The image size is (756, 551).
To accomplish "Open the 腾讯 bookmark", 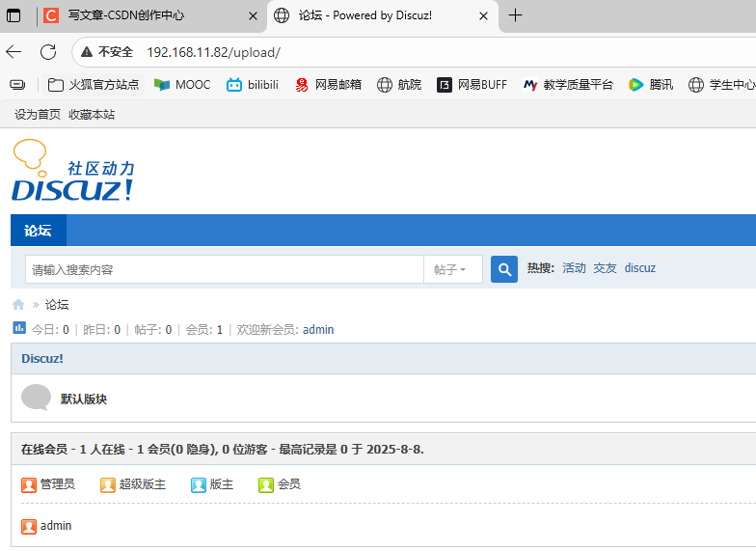I will pyautogui.click(x=651, y=85).
